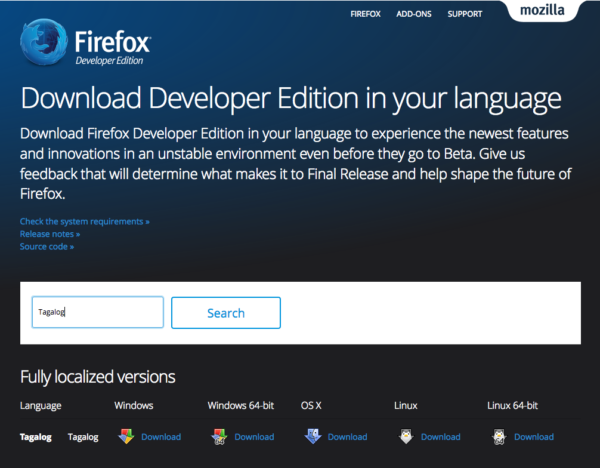This screenshot has width=600, height=468.
Task: Click the Search button
Action: tap(226, 313)
